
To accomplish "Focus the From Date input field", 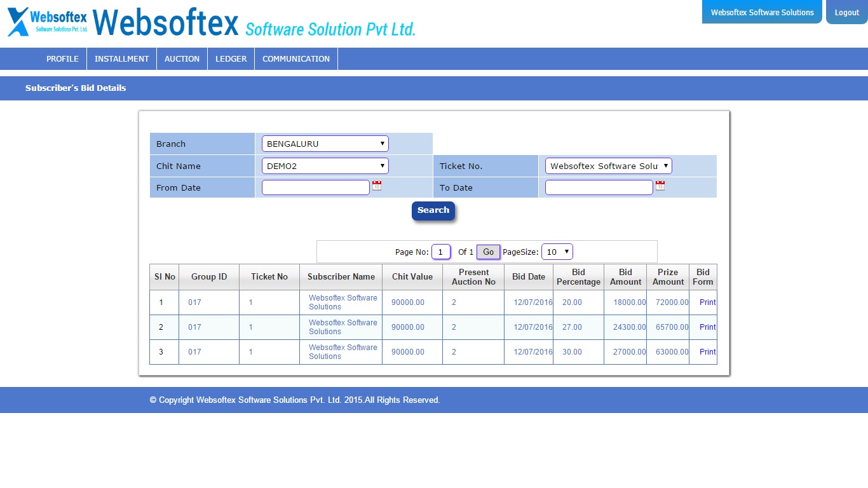I will tap(316, 187).
